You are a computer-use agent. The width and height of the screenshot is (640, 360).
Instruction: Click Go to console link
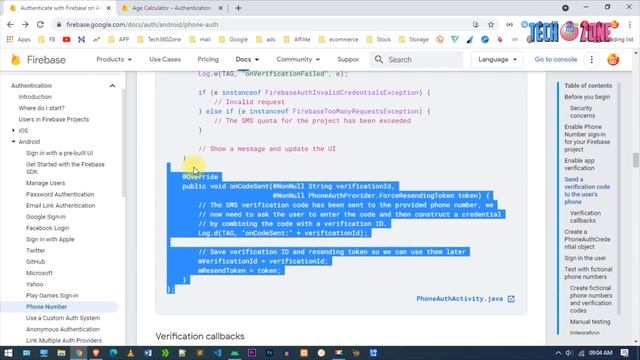click(556, 60)
